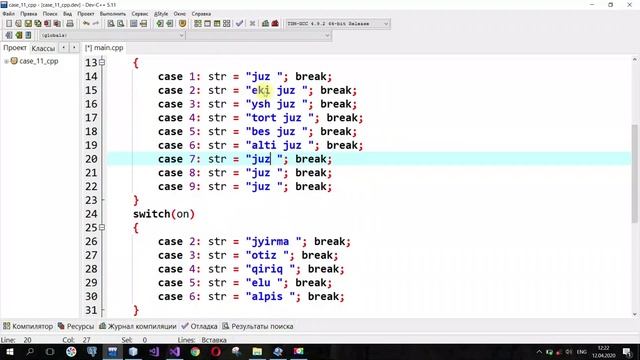
Task: Run the program with the Run icon
Action: [207, 24]
